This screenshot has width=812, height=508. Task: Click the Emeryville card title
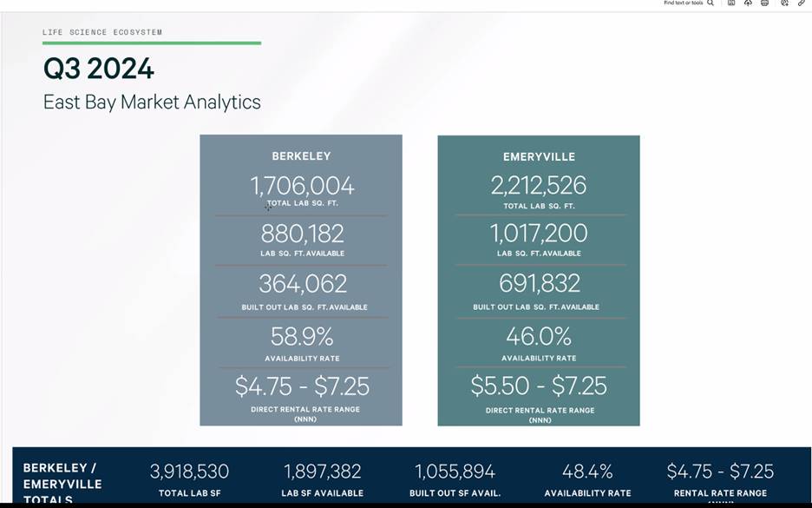coord(539,157)
